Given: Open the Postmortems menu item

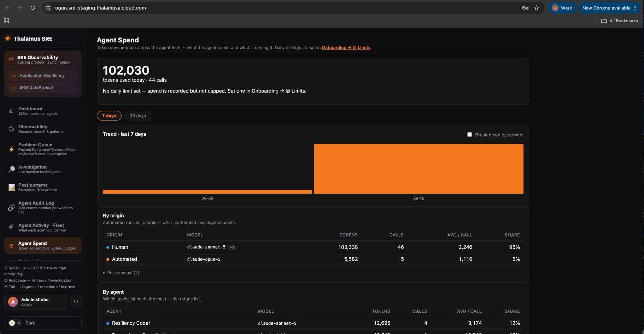Looking at the screenshot, I should [43, 187].
